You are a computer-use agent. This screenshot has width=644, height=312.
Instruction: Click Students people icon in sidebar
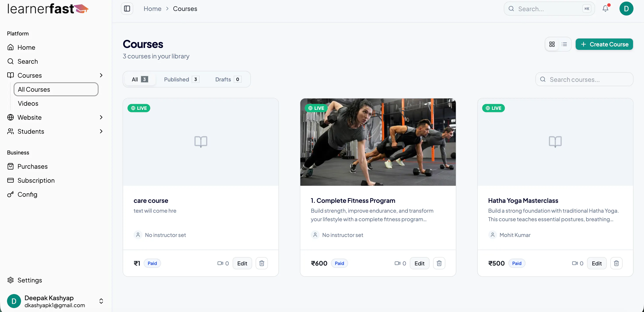11,131
